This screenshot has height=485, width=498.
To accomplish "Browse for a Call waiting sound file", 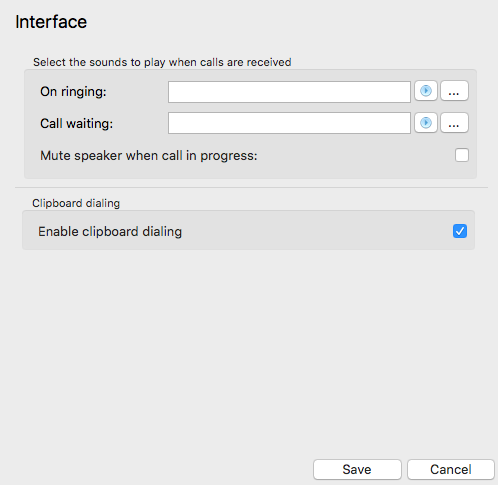I will [x=454, y=123].
